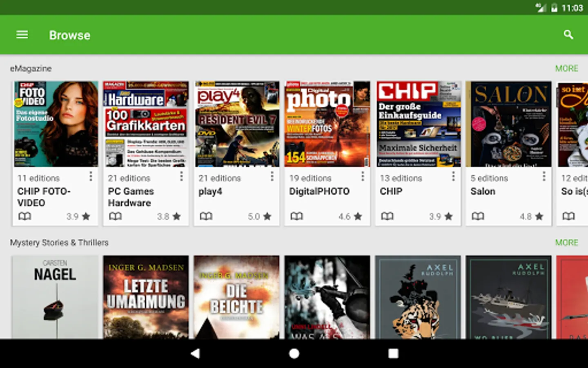
Task: Click star icon on CHIP card
Action: (448, 216)
